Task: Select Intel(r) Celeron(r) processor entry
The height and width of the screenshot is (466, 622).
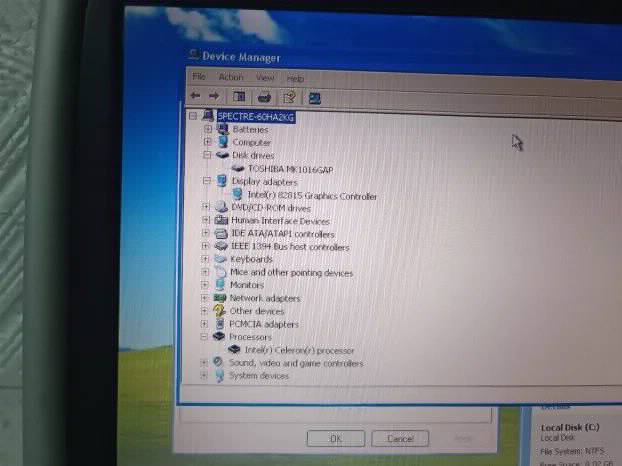Action: pyautogui.click(x=299, y=350)
